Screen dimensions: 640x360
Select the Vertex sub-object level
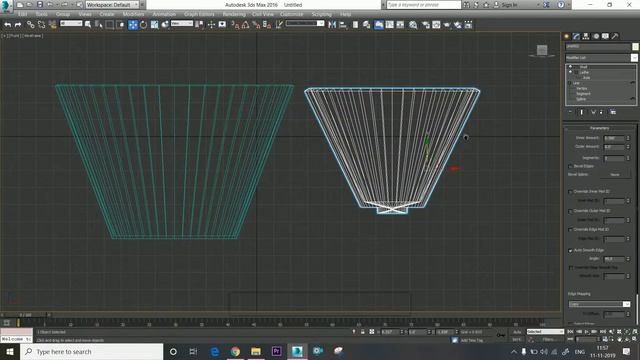582,88
